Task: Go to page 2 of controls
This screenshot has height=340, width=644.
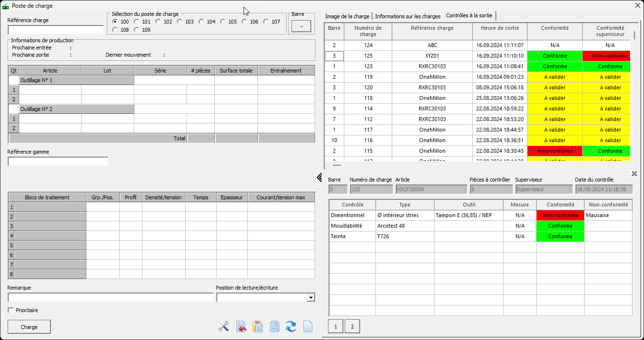Action: [352, 327]
